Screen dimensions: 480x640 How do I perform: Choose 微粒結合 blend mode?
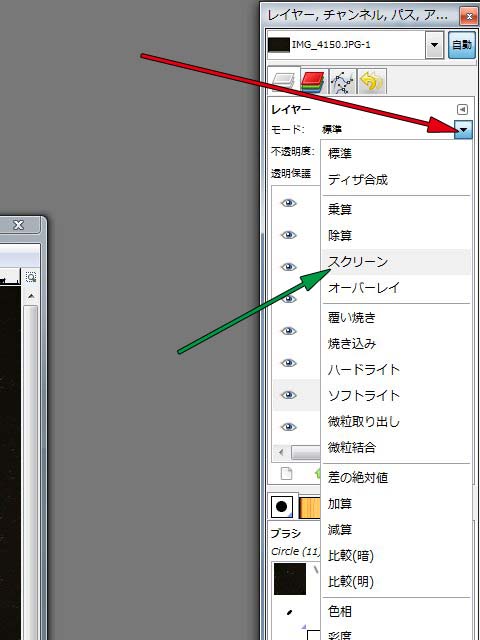pyautogui.click(x=396, y=448)
